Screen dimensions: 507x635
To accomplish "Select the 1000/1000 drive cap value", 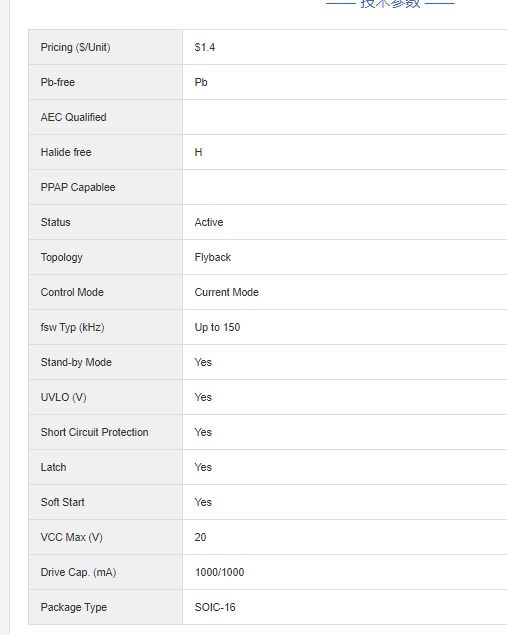I will (219, 572).
